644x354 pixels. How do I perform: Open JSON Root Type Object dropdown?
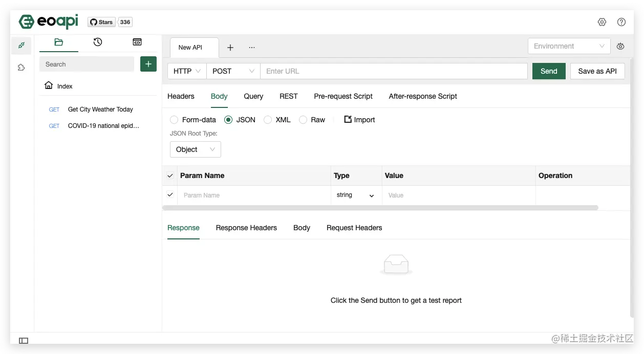click(x=196, y=149)
